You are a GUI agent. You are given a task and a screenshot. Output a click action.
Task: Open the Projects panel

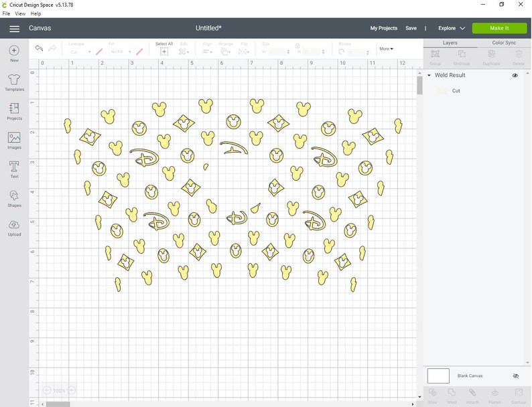(x=14, y=112)
